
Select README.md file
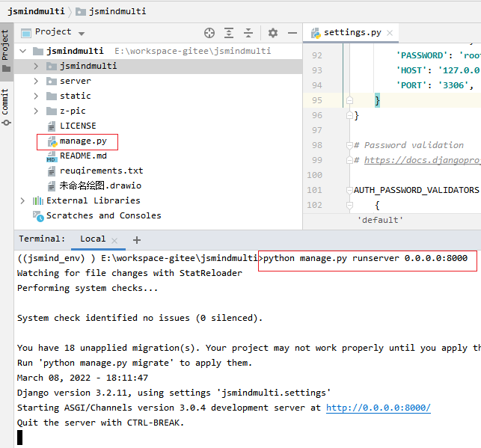tap(83, 156)
